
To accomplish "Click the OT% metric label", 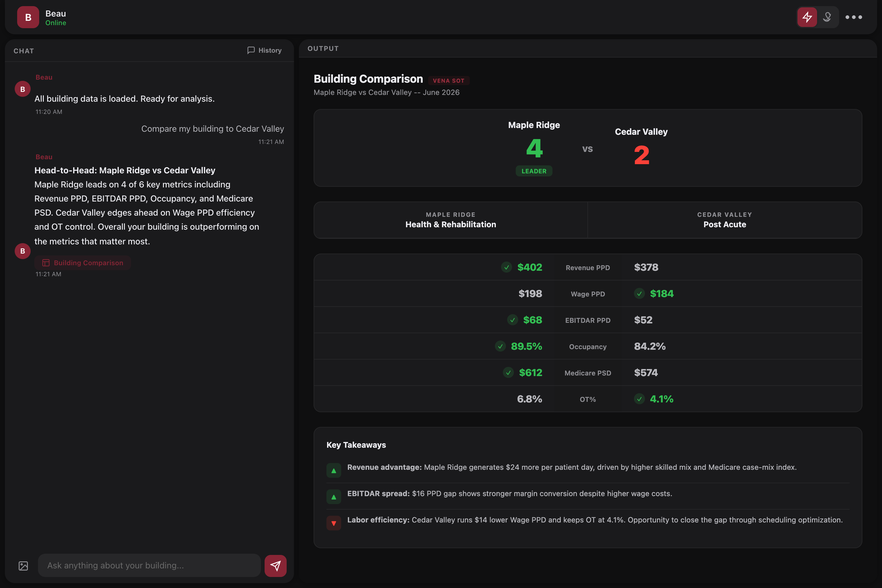I will [x=588, y=399].
